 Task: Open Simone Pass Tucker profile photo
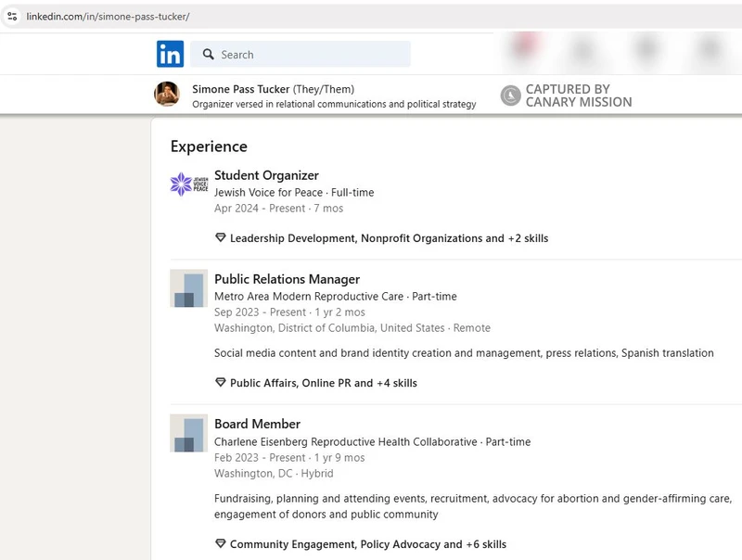point(167,94)
